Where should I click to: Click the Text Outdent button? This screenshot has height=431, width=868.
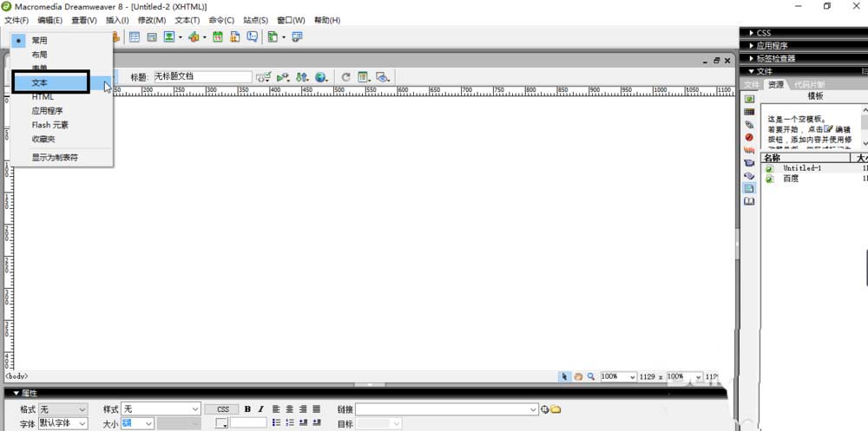[303, 422]
